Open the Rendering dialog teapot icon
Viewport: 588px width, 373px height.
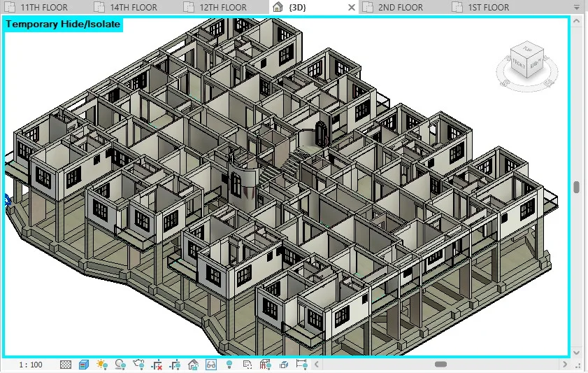(138, 365)
